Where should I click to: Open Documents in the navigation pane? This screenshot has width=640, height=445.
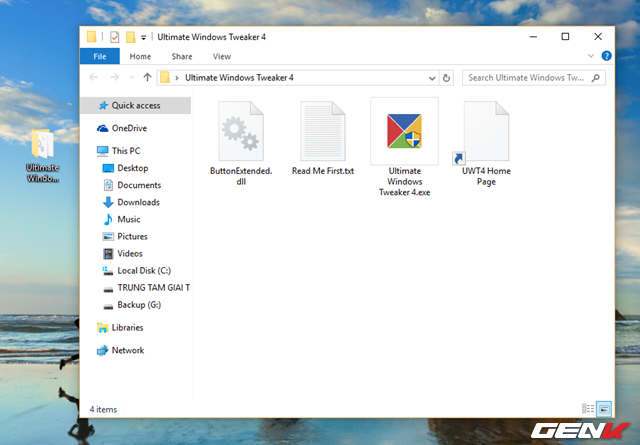pos(131,185)
